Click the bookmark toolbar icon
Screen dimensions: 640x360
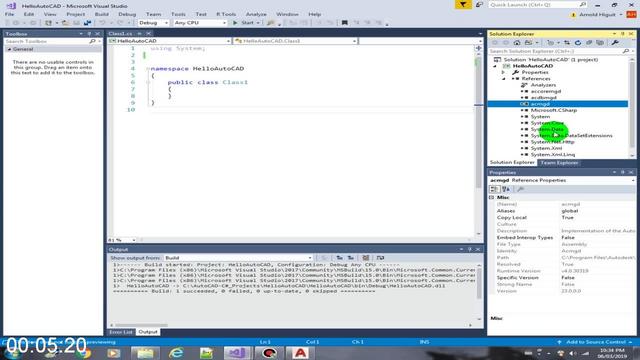tap(344, 23)
